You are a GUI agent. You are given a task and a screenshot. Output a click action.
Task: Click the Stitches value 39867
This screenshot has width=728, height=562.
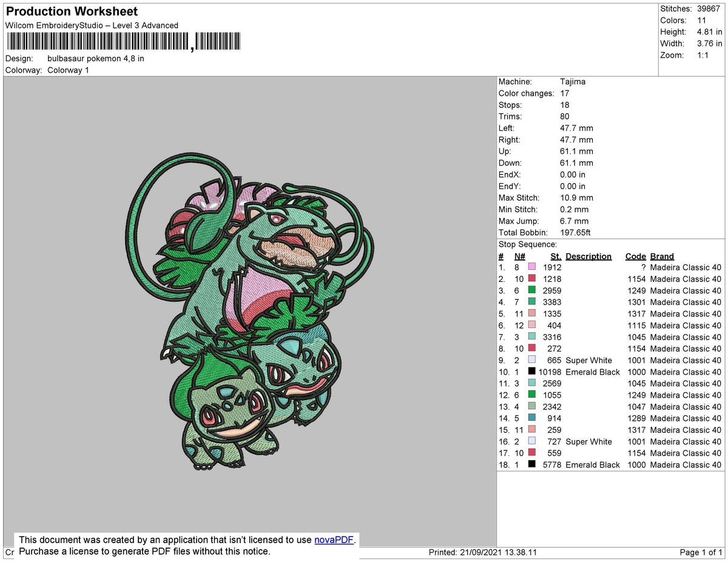pos(709,9)
